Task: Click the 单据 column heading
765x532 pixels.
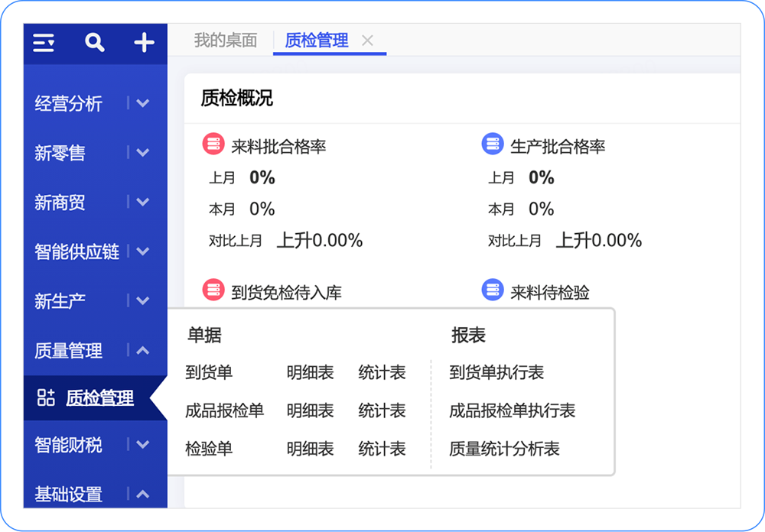Action: click(204, 336)
